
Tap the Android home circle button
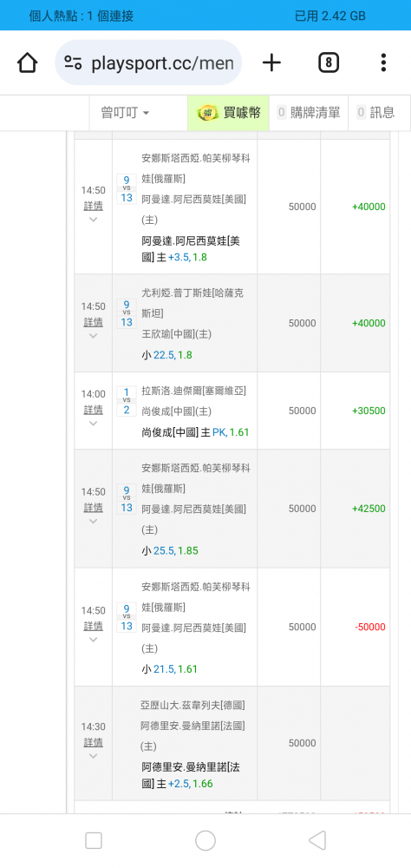205,840
